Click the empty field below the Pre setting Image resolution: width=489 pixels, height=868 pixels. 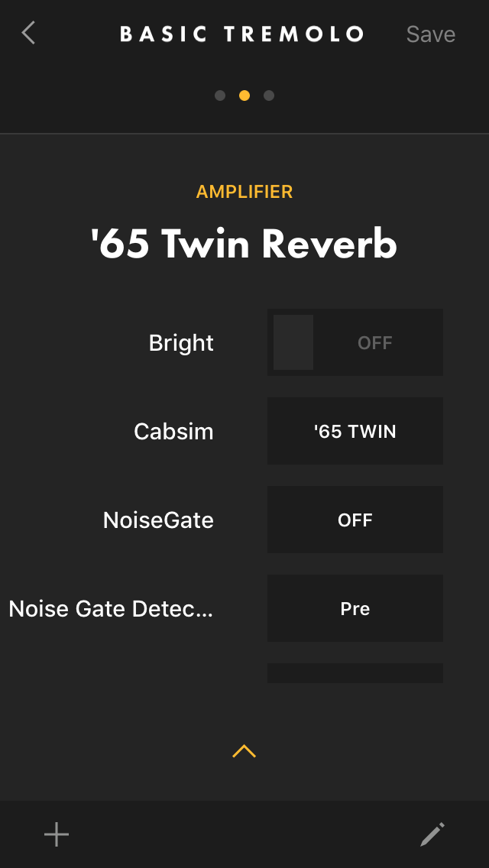point(355,672)
